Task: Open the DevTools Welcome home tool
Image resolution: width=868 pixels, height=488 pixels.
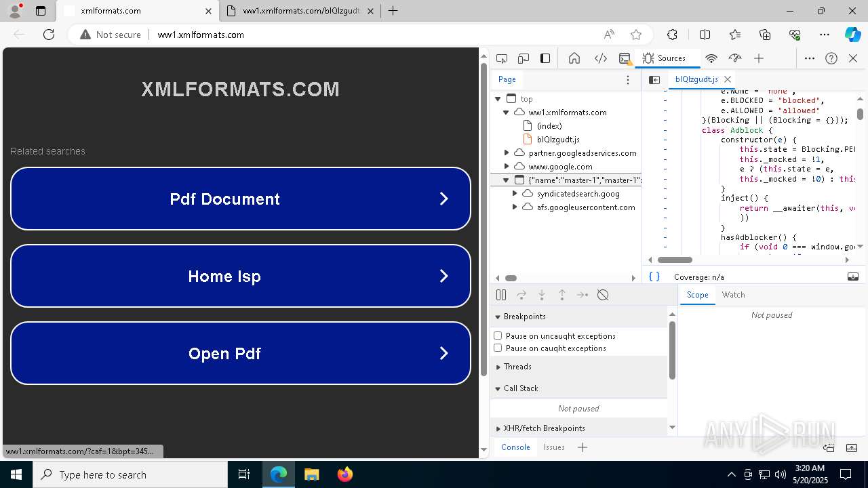Action: click(574, 58)
